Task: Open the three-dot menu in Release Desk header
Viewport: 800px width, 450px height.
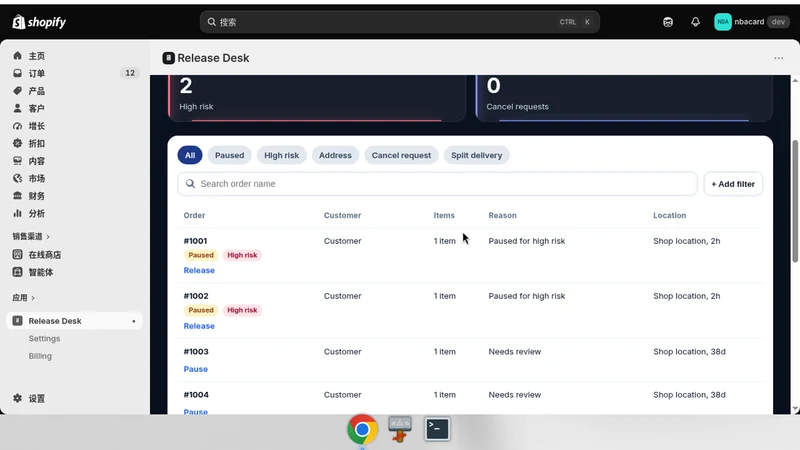Action: tap(779, 58)
